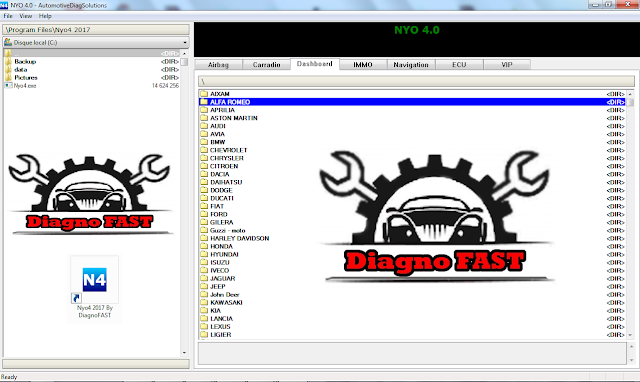
Task: Click the FIAT folder icon
Action: point(204,206)
